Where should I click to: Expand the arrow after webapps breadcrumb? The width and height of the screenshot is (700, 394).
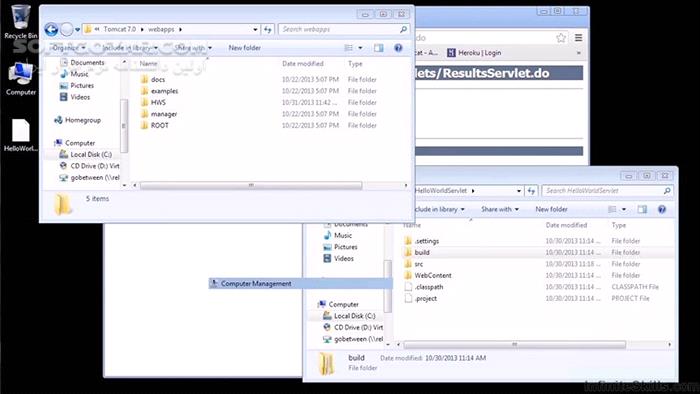[181, 29]
